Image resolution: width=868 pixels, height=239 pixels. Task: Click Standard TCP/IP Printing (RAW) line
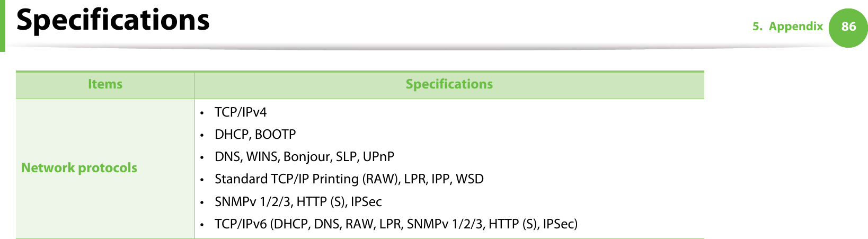point(349,179)
